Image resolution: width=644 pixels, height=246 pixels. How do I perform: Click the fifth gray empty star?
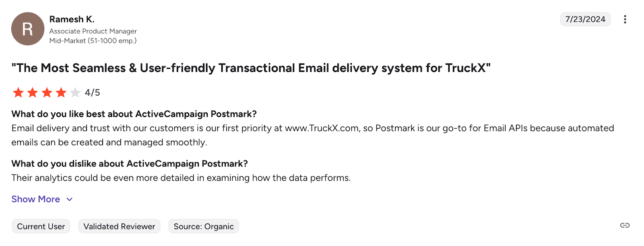click(75, 93)
